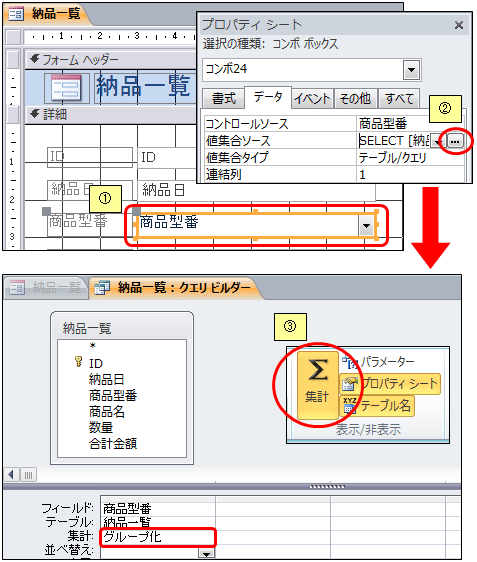
Task: Select the 合計金額 field in table list
Action: point(113,444)
